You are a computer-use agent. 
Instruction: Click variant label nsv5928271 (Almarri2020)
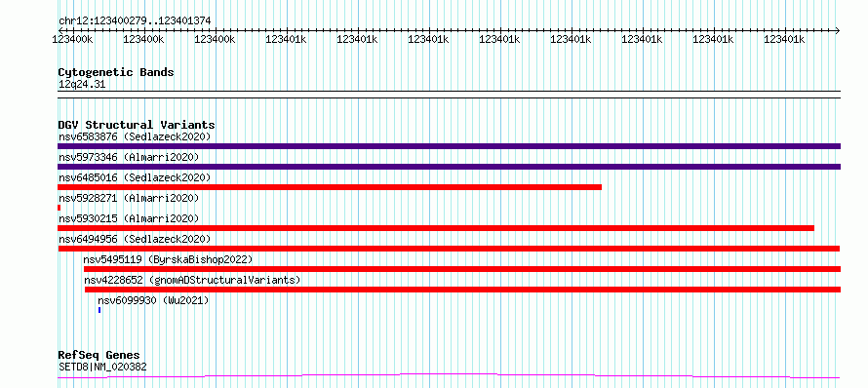coord(129,198)
